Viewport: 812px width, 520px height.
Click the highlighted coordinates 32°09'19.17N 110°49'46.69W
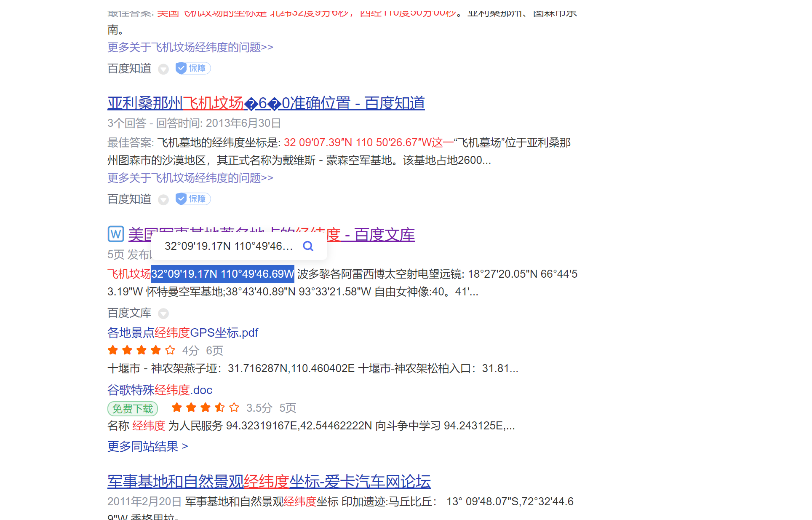click(222, 274)
